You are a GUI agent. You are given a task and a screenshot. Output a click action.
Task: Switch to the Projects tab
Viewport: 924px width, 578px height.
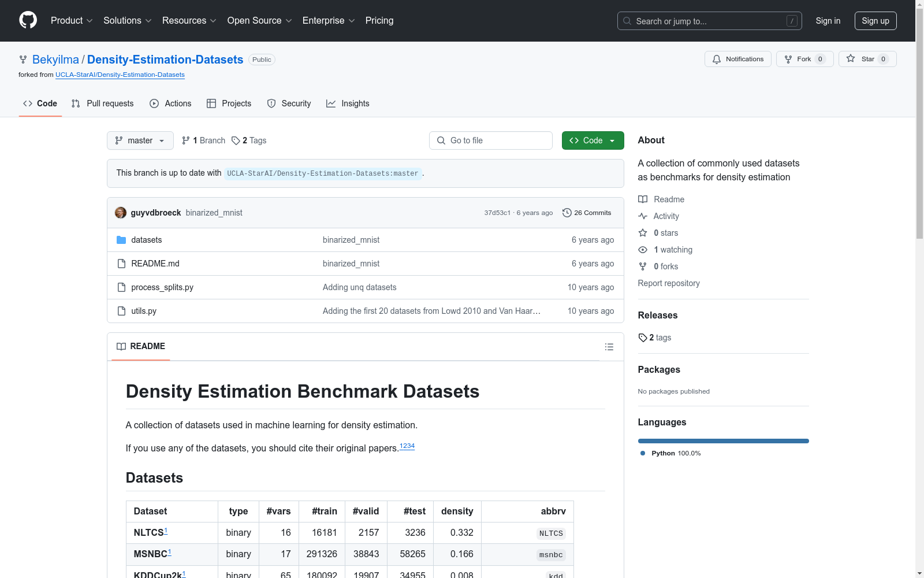click(x=229, y=103)
